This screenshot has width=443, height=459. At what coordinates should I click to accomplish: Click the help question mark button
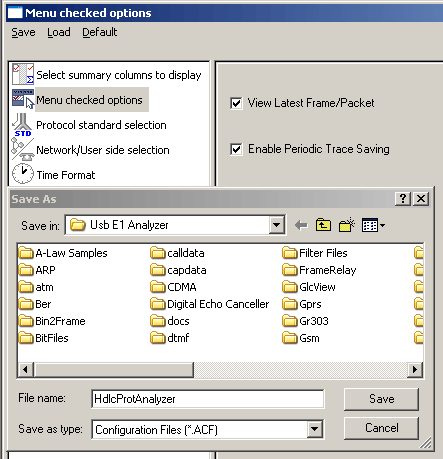tap(403, 199)
